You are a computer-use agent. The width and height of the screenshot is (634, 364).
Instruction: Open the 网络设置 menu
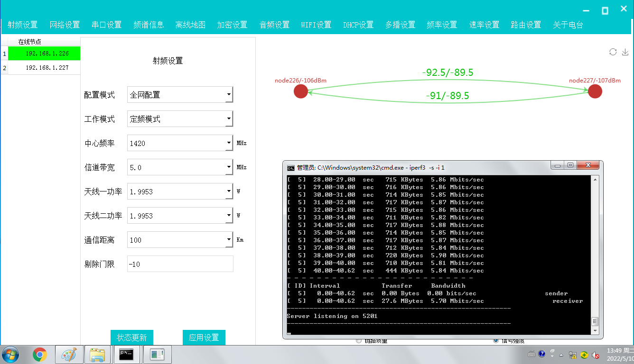pos(65,25)
